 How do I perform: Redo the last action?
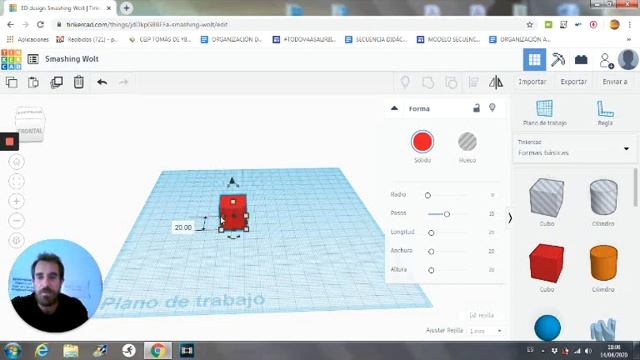[x=123, y=82]
